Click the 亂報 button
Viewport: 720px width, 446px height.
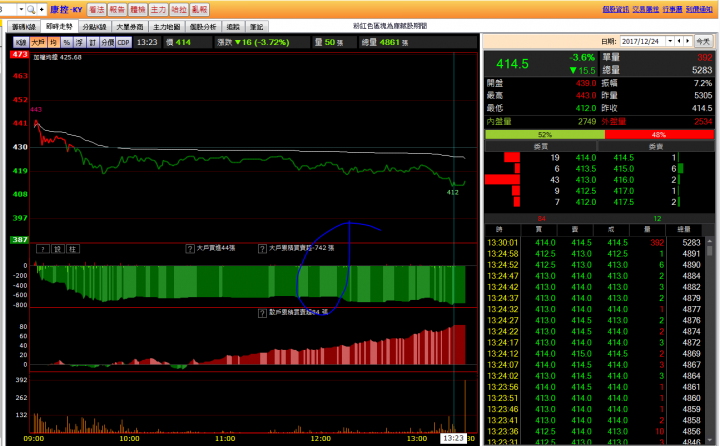click(199, 9)
